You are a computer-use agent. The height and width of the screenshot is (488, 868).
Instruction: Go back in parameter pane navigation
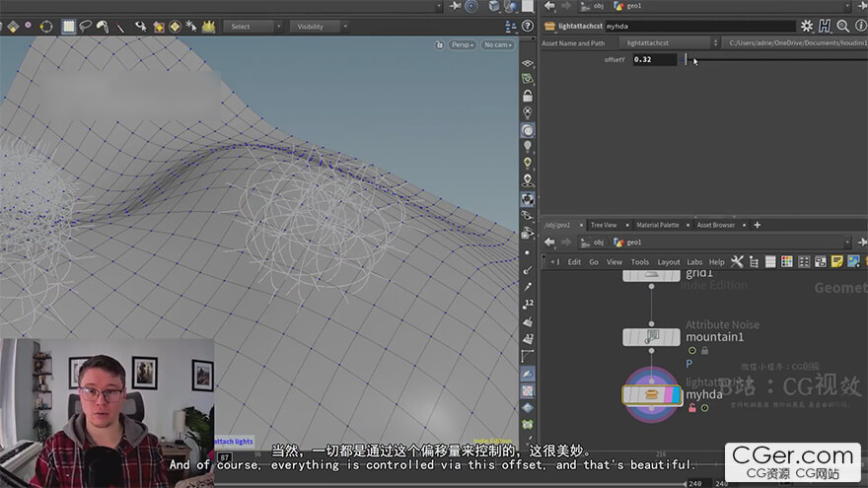point(549,6)
